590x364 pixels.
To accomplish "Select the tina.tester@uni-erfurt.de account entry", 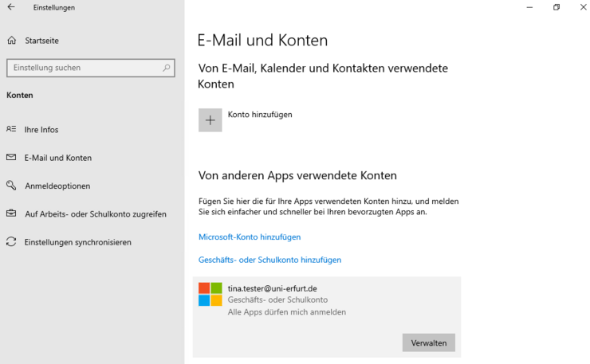I will 273,288.
